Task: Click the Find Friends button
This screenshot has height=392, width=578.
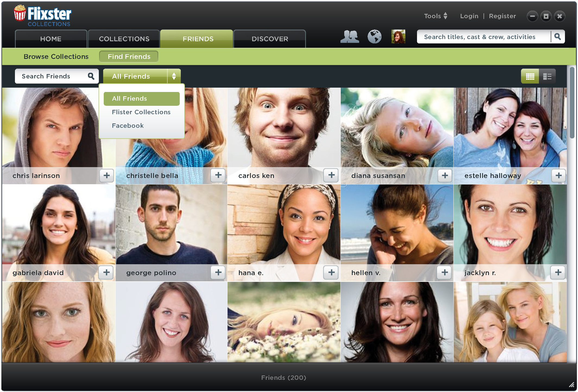Action: [129, 56]
